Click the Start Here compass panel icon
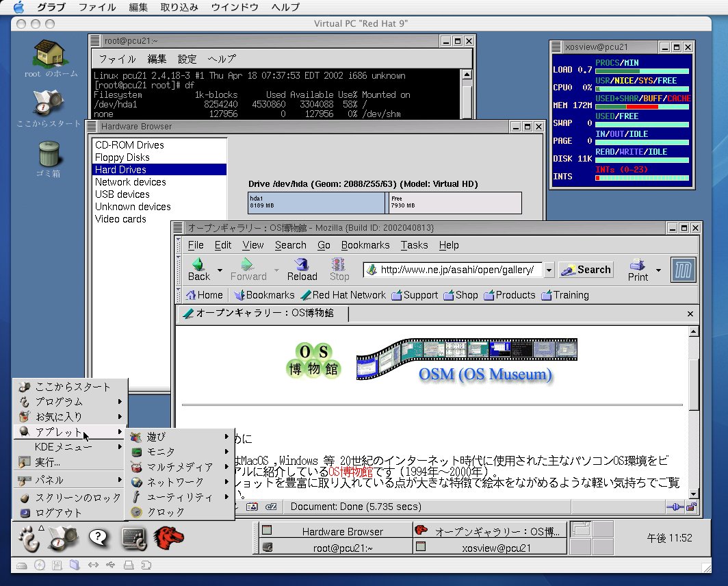The width and height of the screenshot is (728, 586). [63, 538]
